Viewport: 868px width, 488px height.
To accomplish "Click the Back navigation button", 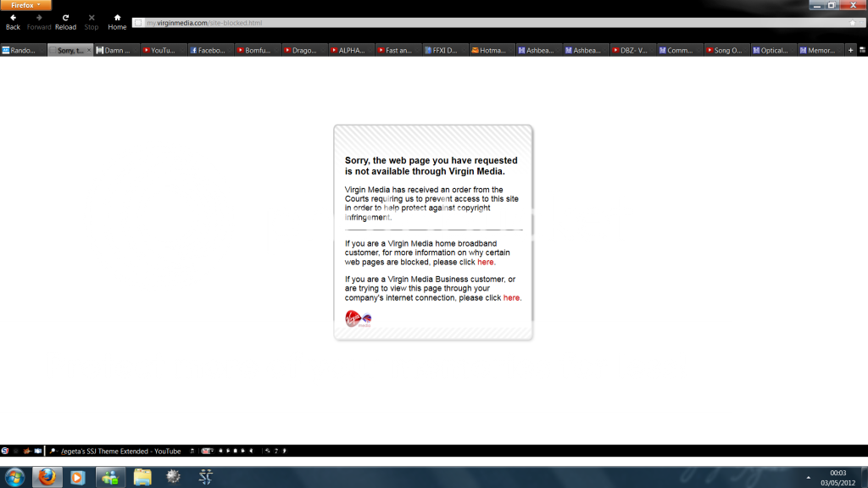I will pyautogui.click(x=13, y=21).
